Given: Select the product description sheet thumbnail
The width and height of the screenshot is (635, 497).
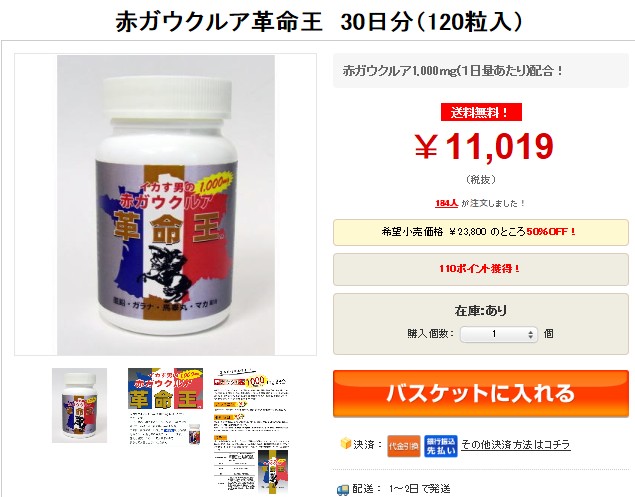Looking at the screenshot, I should coord(251,432).
